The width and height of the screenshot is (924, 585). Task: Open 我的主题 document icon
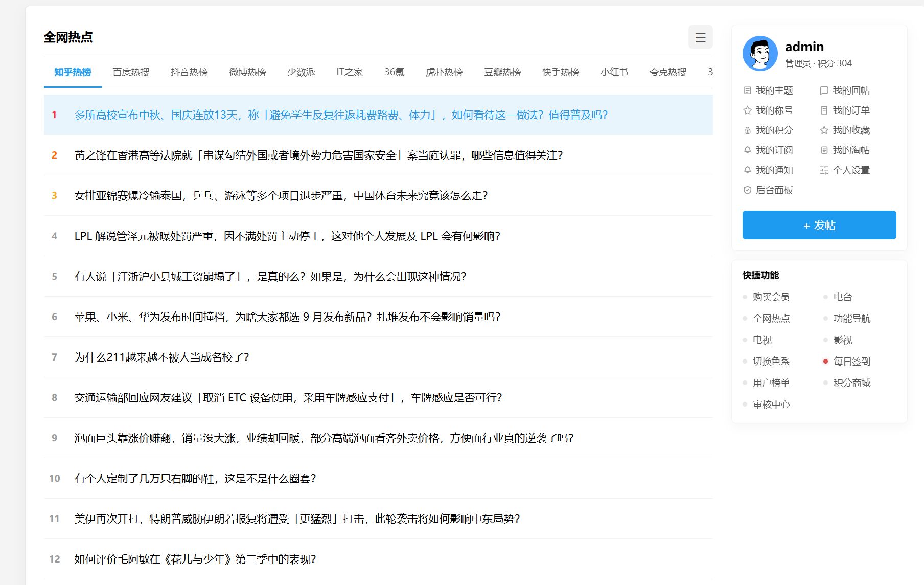tap(747, 91)
